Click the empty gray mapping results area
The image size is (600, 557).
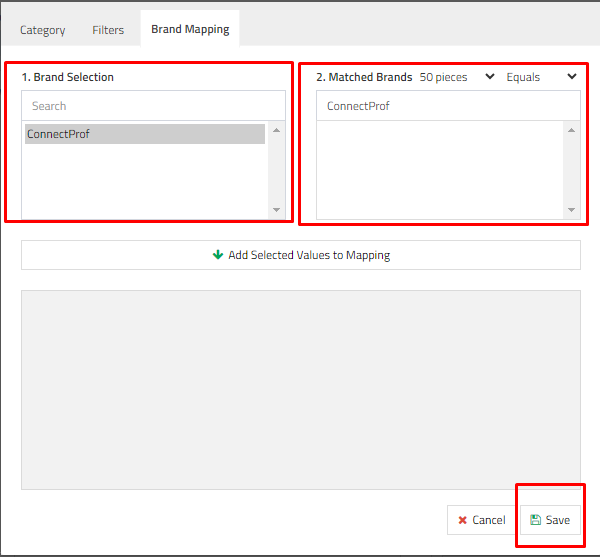300,389
